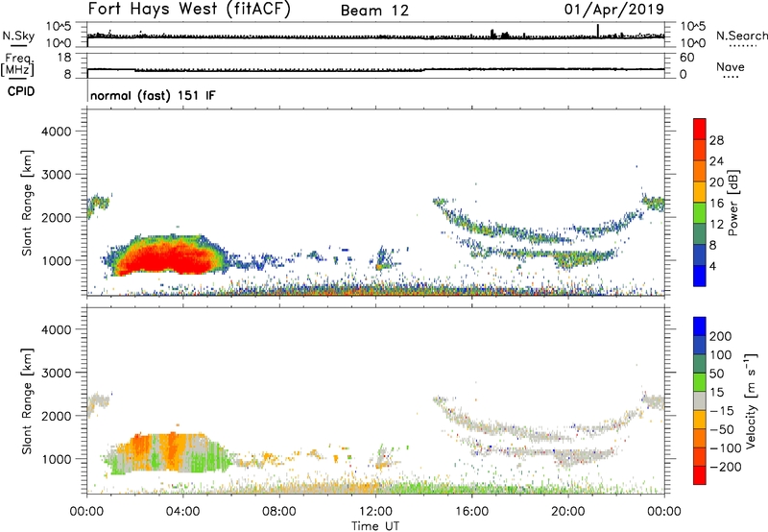Image resolution: width=768 pixels, height=532 pixels.
Task: Click "Slant Range [km]" label of power panel
Action: 27,203
